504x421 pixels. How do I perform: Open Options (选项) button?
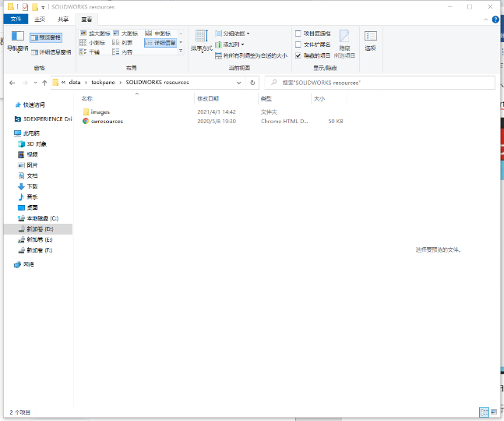pos(370,41)
